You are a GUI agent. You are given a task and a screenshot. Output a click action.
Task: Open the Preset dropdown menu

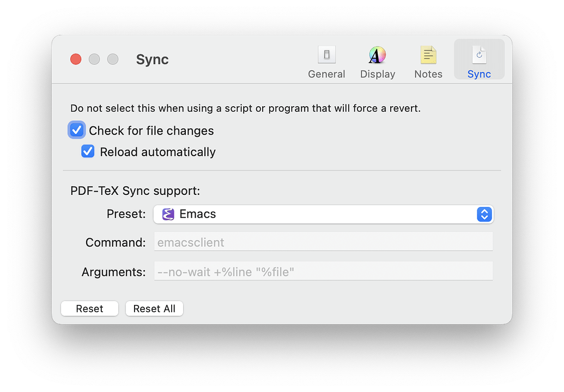(x=323, y=214)
